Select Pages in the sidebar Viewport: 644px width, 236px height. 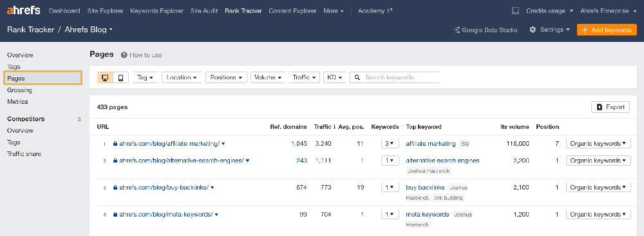43,78
